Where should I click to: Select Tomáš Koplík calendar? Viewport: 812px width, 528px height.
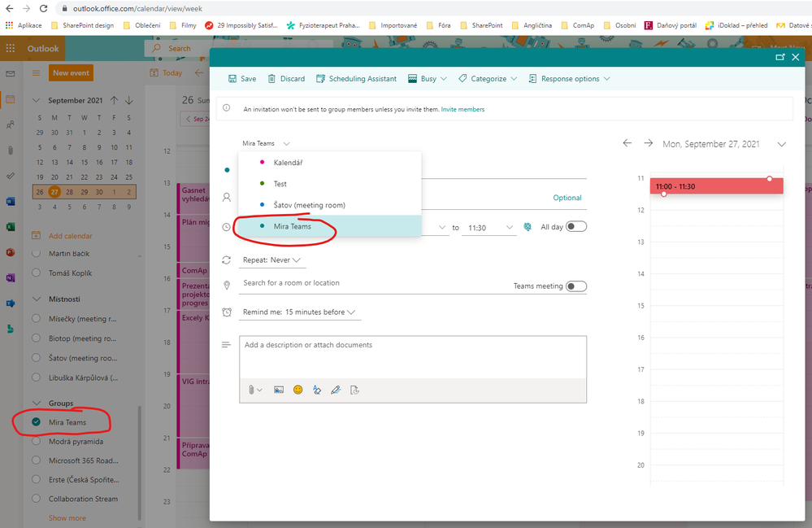36,273
